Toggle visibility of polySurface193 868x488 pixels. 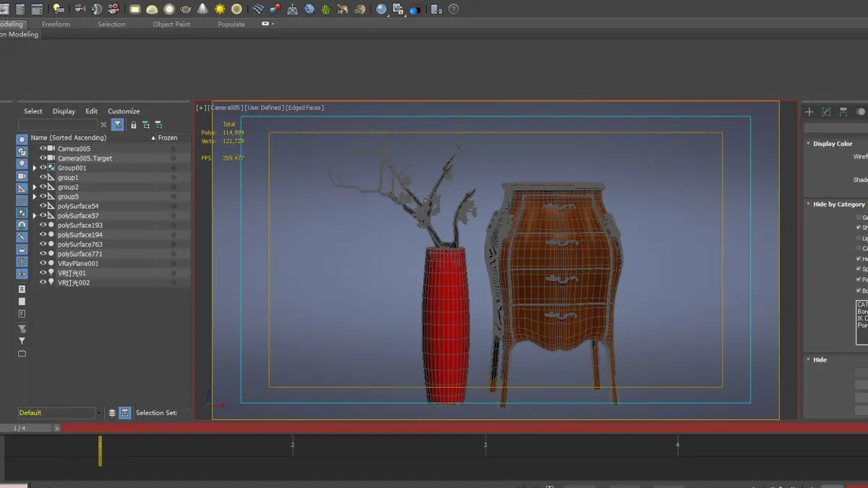[43, 226]
